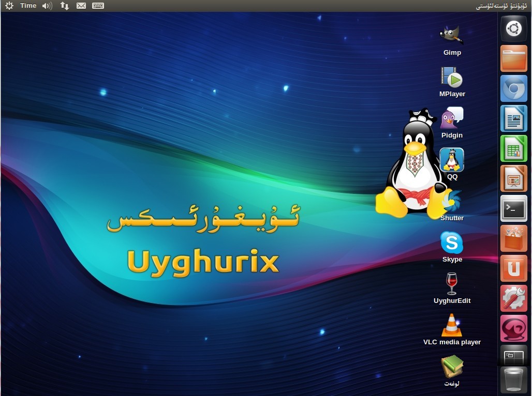Open Ubuntu Software Center shopping bag
Image resolution: width=532 pixels, height=396 pixels.
tap(514, 238)
